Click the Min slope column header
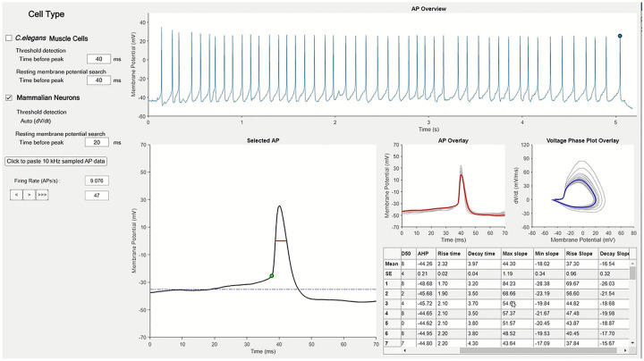 pos(548,254)
